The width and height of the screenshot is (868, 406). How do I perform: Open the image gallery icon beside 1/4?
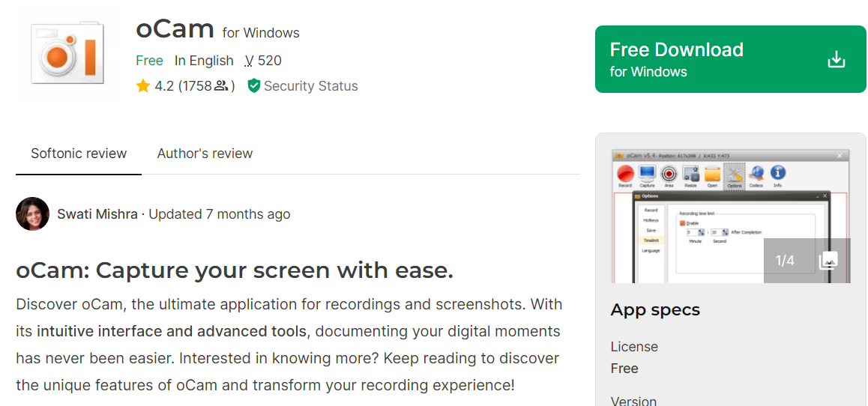click(828, 261)
